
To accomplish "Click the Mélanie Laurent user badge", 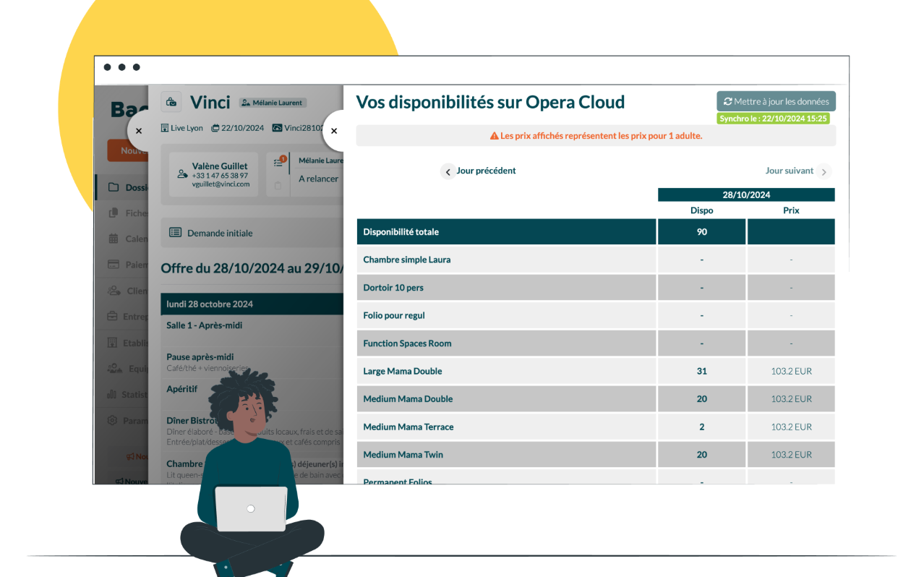I will tap(273, 103).
